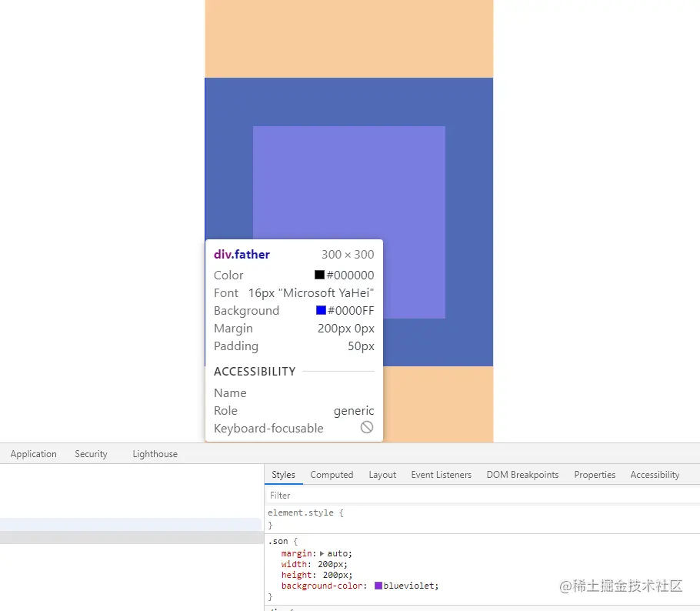Click the div.father label in the tooltip
700x611 pixels.
tap(241, 254)
